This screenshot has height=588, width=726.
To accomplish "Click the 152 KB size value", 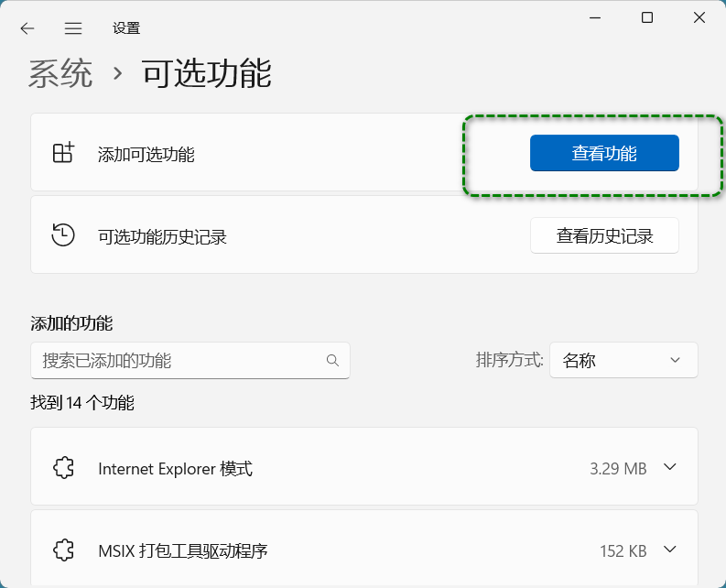I will (x=623, y=551).
